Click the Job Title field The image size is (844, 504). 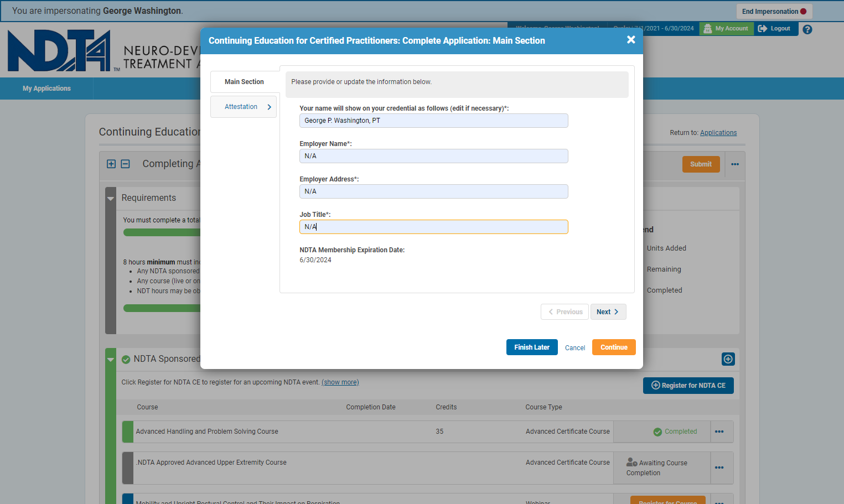434,227
